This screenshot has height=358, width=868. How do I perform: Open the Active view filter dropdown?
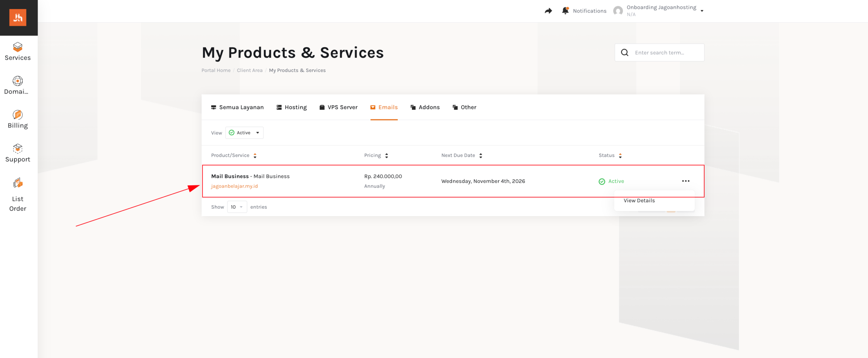(244, 133)
